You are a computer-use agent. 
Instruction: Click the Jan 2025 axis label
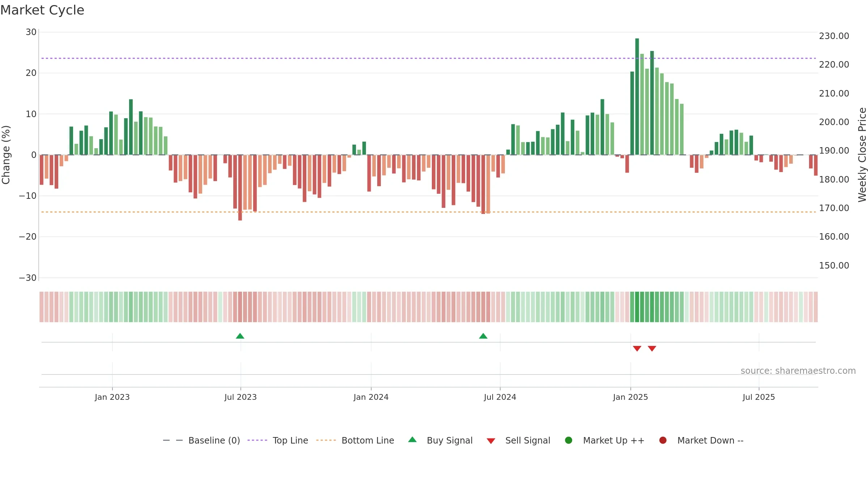[630, 397]
